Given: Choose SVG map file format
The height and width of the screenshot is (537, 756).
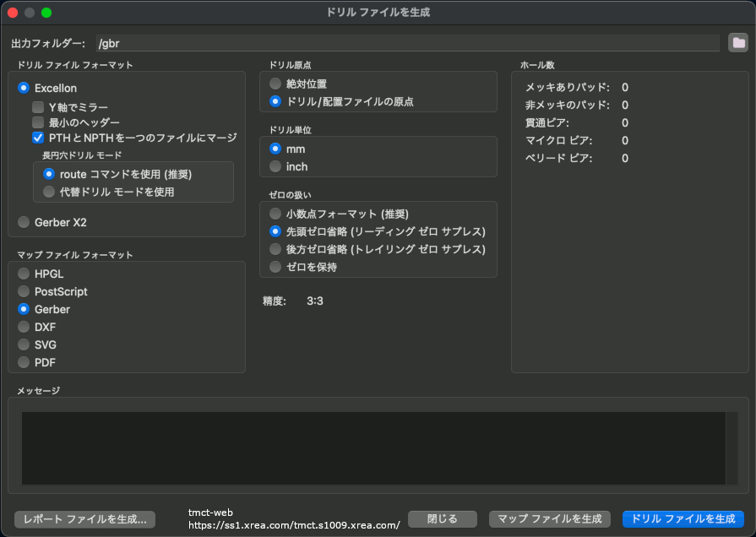Looking at the screenshot, I should click(x=24, y=344).
